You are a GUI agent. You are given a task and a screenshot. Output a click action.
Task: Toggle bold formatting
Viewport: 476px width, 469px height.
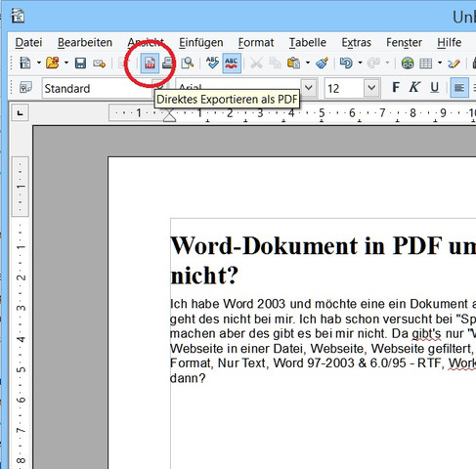tap(396, 88)
